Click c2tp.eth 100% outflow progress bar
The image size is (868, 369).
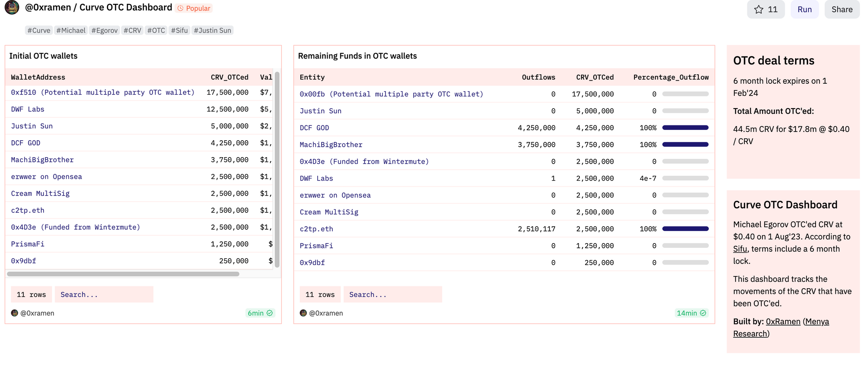click(x=685, y=229)
